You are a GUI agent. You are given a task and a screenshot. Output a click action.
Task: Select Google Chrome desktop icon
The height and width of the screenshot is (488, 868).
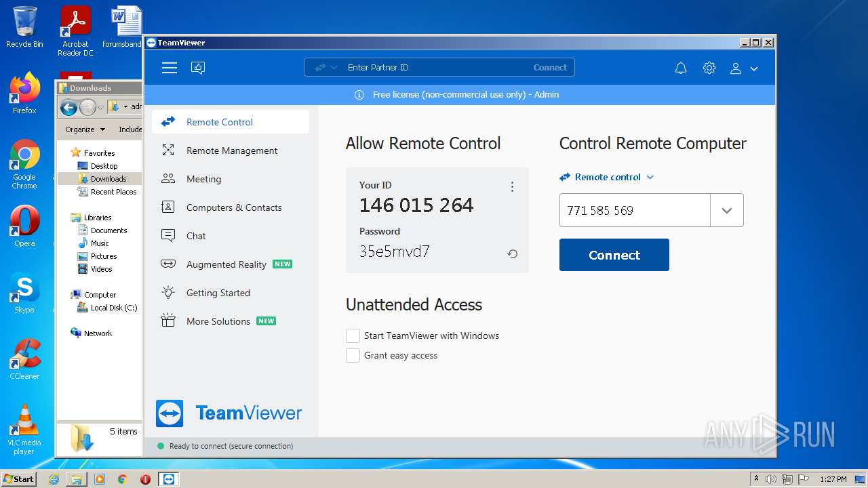(x=24, y=165)
